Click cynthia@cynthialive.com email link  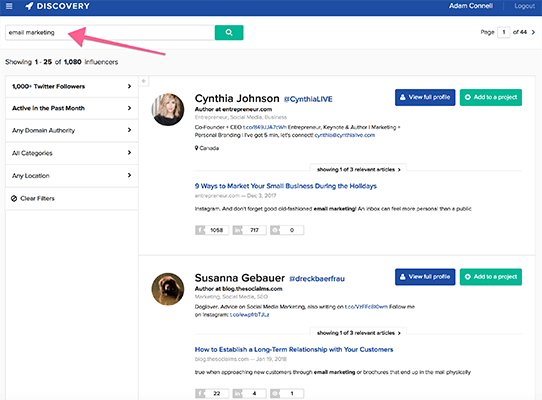(x=345, y=135)
